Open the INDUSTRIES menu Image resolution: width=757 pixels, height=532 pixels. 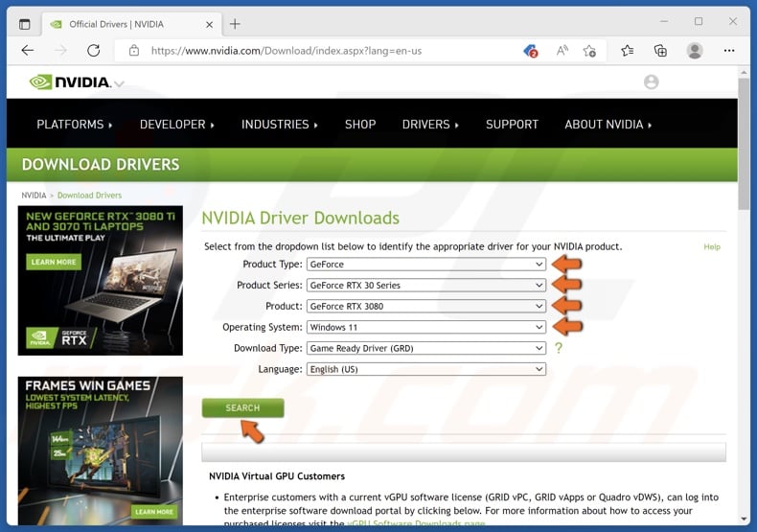pyautogui.click(x=280, y=124)
